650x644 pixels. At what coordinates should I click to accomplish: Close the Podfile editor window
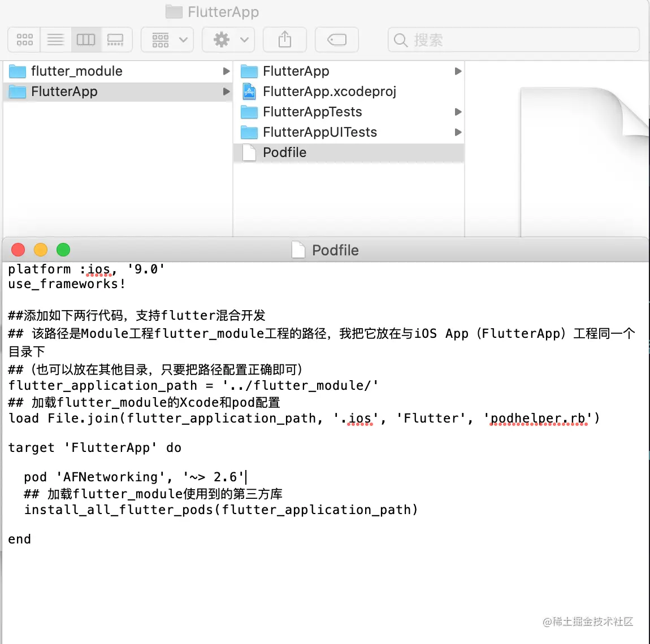click(x=18, y=250)
